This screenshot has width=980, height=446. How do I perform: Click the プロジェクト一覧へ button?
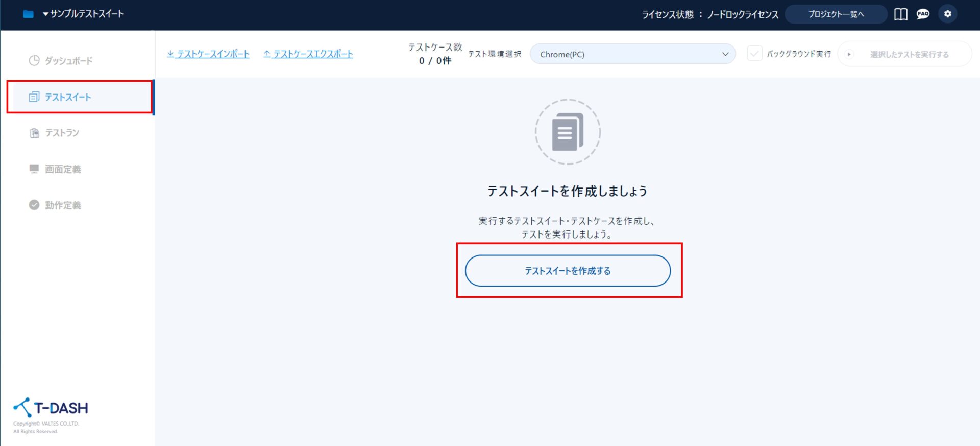click(x=836, y=14)
